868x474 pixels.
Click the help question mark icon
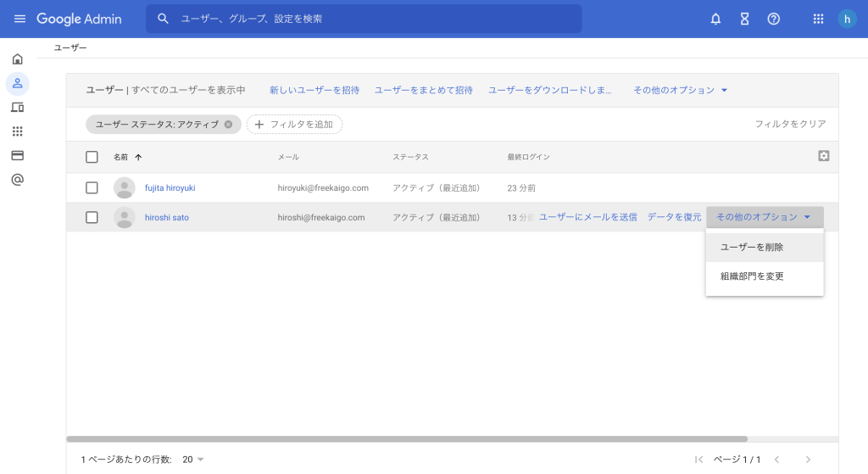click(x=773, y=19)
